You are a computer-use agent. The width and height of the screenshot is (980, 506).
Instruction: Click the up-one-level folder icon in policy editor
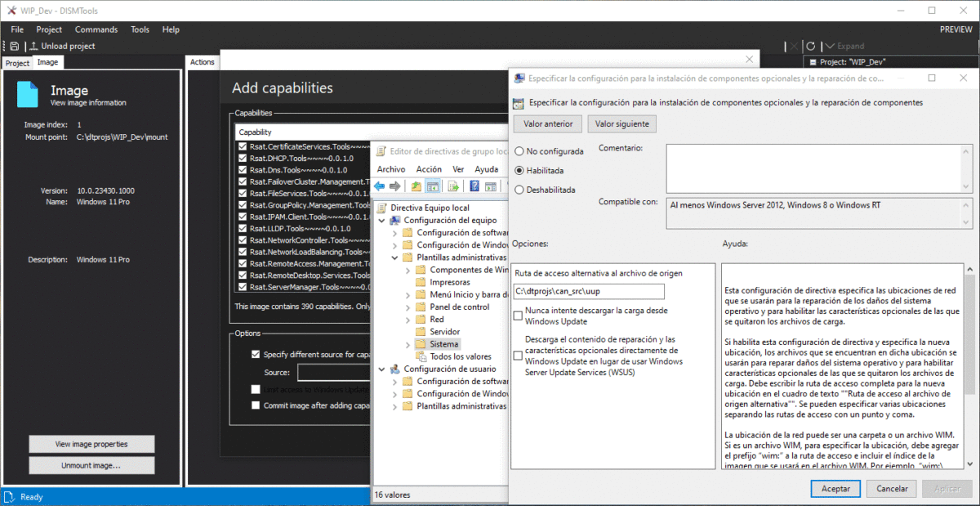(416, 186)
